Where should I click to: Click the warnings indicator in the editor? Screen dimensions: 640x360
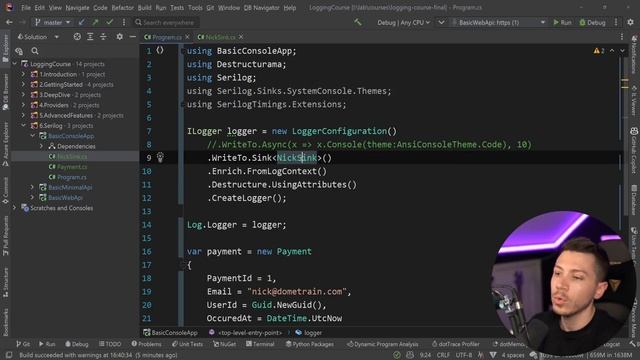coord(599,51)
